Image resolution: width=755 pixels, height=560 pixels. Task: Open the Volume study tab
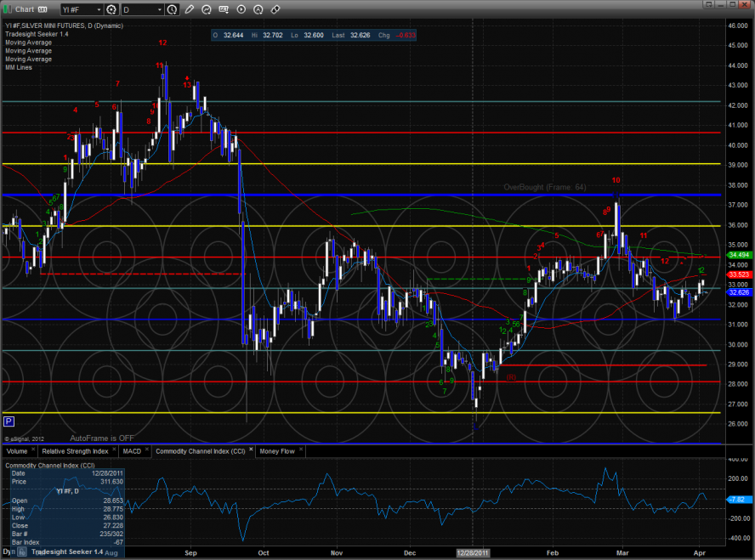pyautogui.click(x=19, y=451)
